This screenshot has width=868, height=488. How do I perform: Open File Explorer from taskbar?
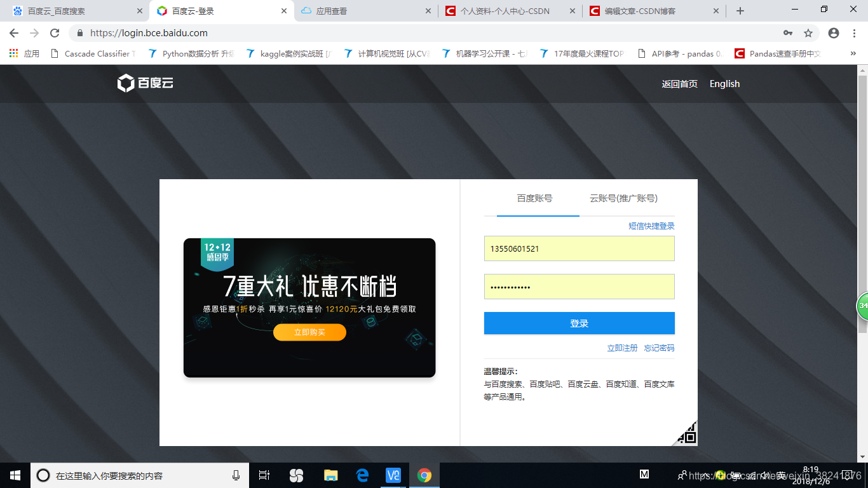330,475
